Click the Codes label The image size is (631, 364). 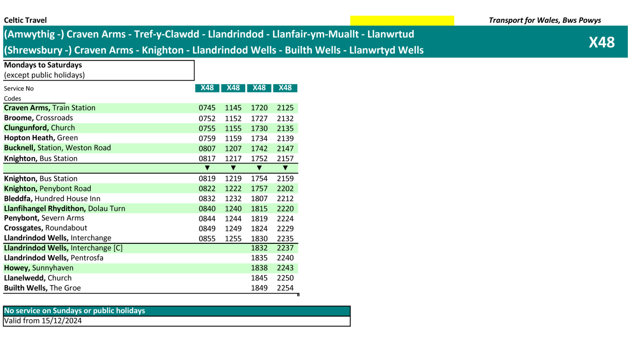click(x=13, y=98)
